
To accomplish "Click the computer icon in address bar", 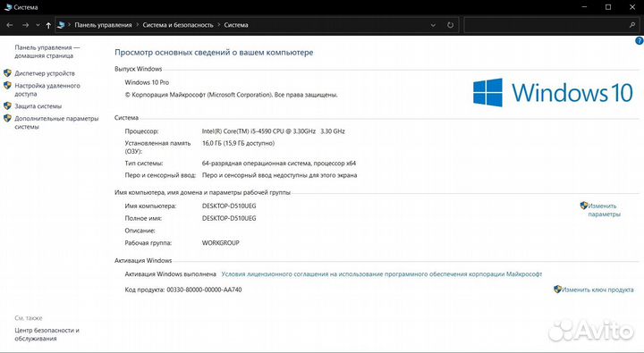I will click(61, 25).
